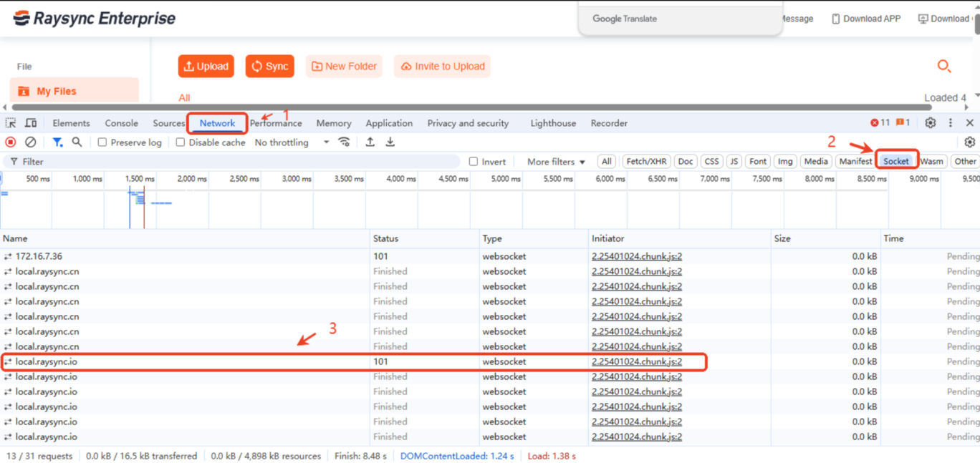Open the network panel settings gear
This screenshot has height=463, width=980.
(x=970, y=142)
